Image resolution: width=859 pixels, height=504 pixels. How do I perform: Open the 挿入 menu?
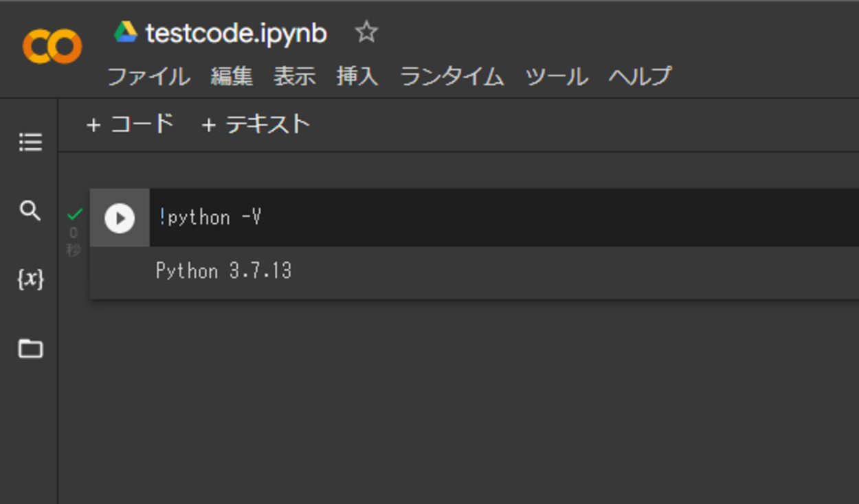[357, 76]
